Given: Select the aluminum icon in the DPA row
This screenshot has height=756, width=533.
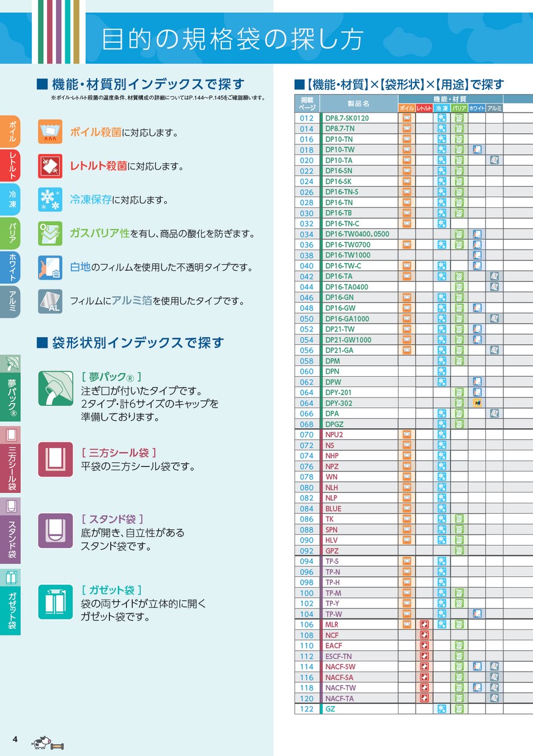Looking at the screenshot, I should click(494, 413).
